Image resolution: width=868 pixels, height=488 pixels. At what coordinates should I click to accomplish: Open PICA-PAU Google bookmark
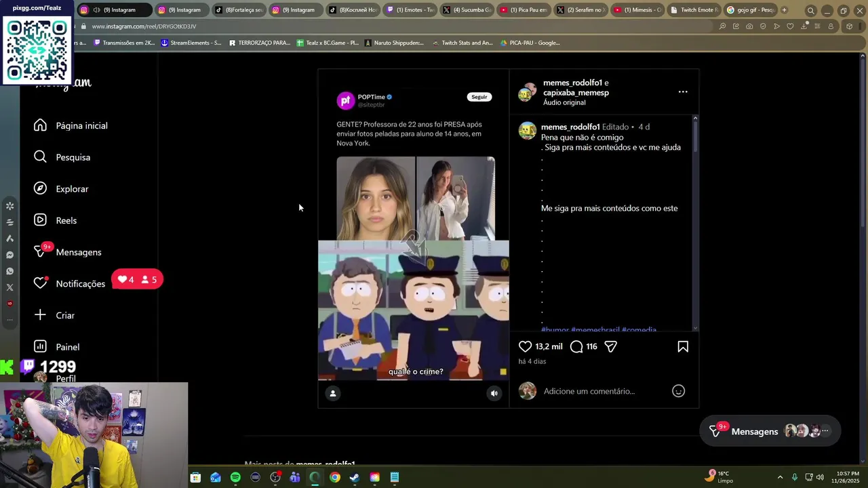pyautogui.click(x=530, y=43)
